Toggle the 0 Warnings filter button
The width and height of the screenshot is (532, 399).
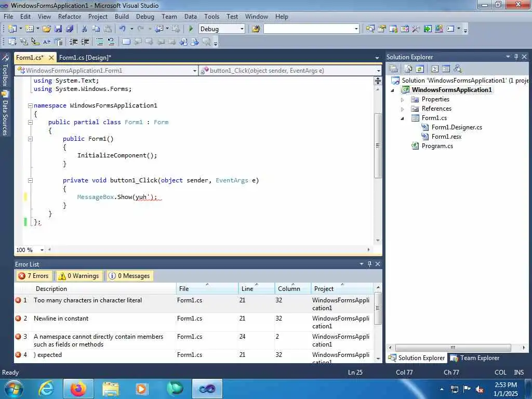click(79, 276)
